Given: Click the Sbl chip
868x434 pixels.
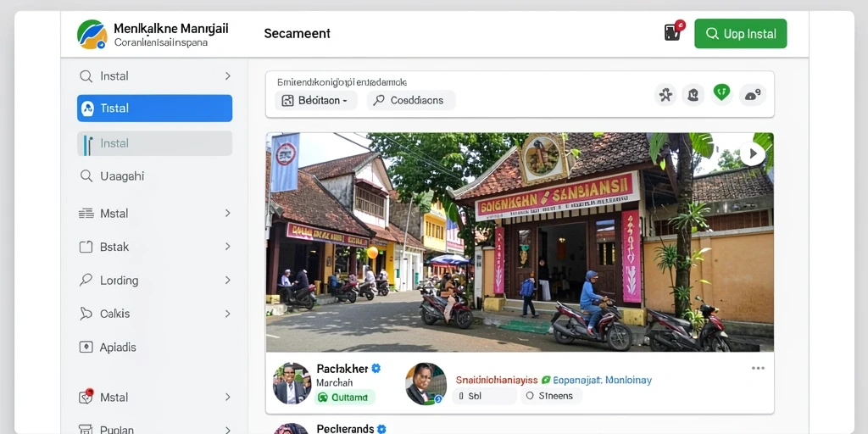Looking at the screenshot, I should 484,396.
